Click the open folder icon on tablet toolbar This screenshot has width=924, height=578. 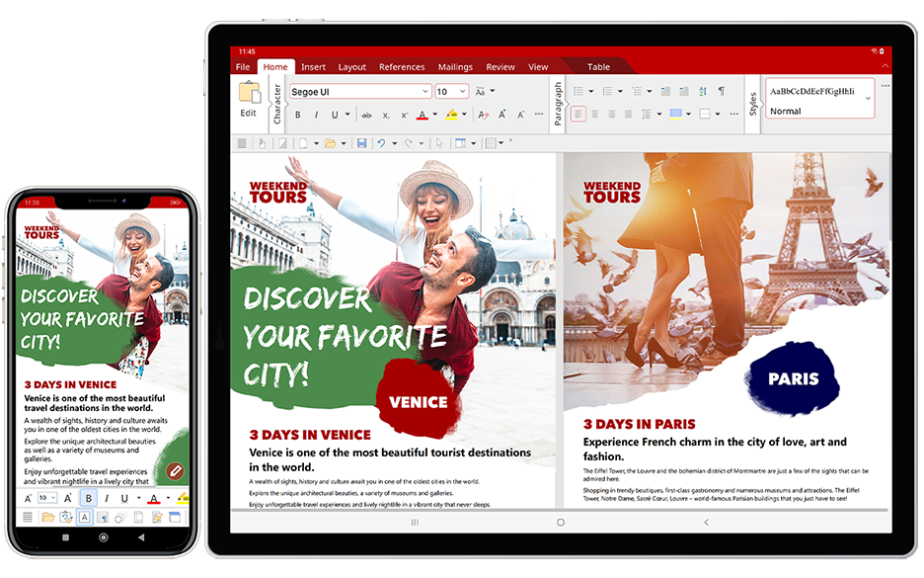[330, 143]
